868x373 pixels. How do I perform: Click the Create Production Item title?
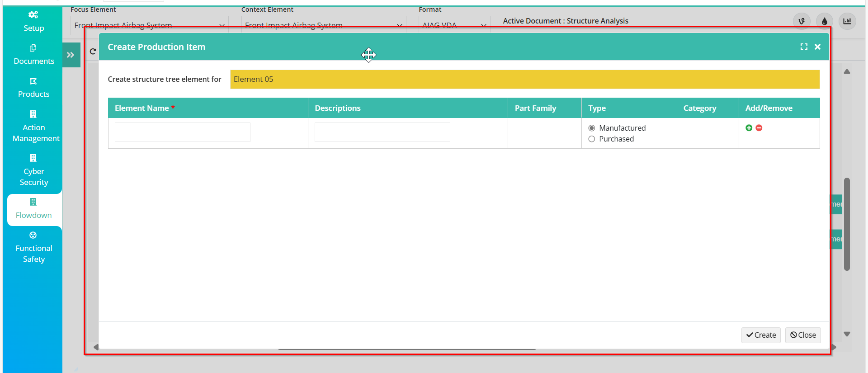(x=156, y=47)
